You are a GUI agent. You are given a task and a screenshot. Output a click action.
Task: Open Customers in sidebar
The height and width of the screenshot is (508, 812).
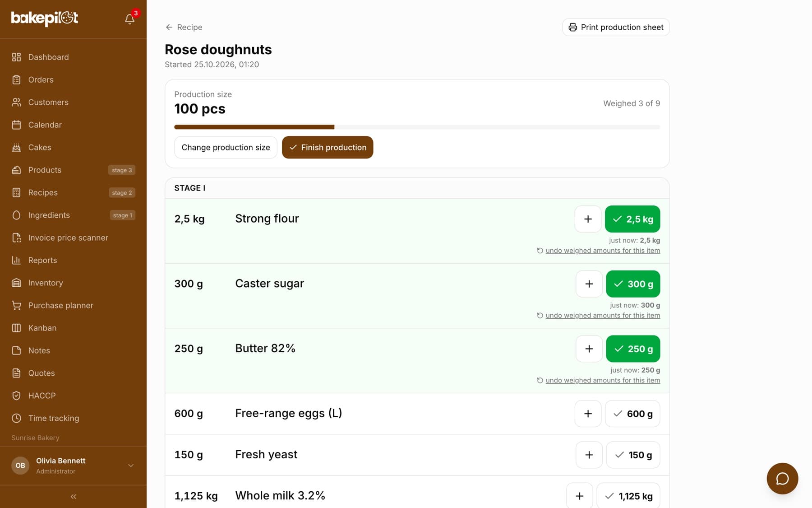tap(73, 102)
